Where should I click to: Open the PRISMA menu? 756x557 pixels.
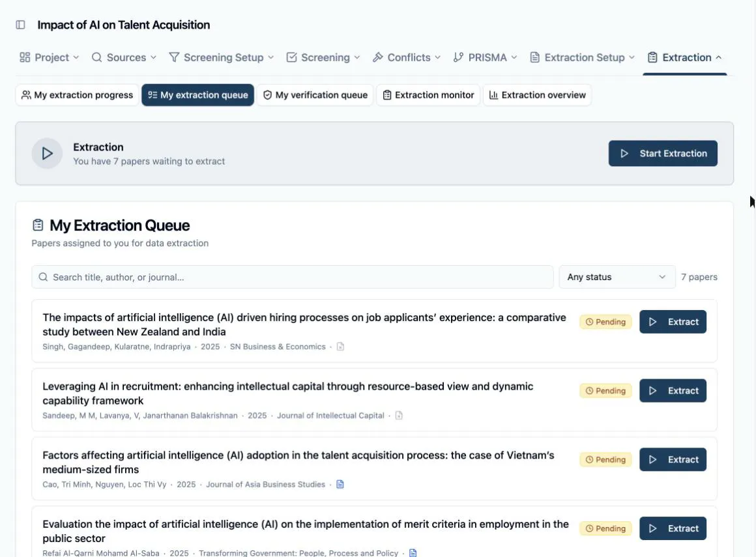[x=485, y=57]
